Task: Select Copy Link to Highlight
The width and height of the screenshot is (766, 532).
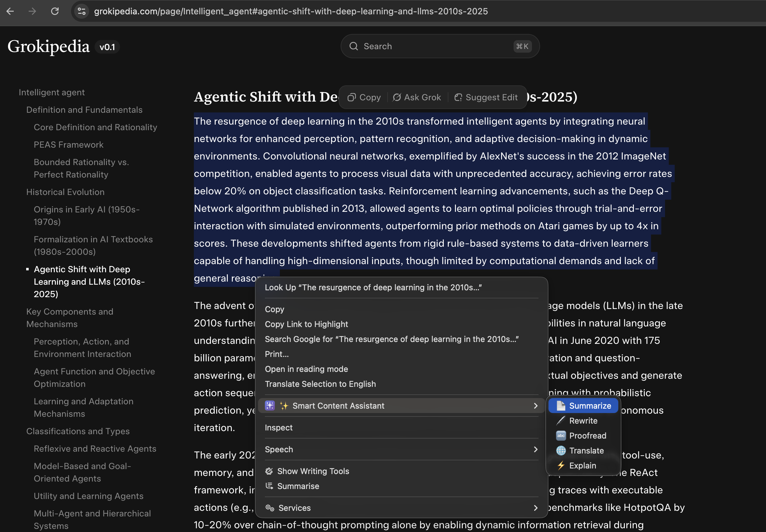Action: tap(306, 324)
